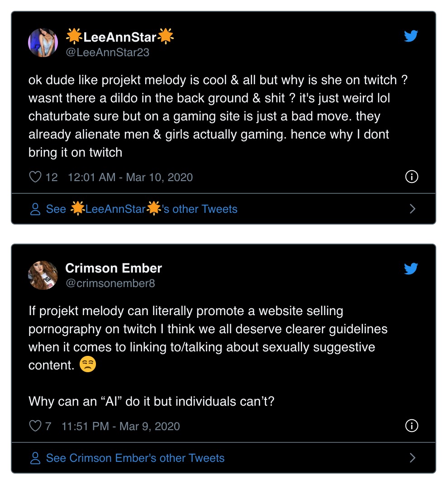Click the LeeAnnStar display name
The height and width of the screenshot is (489, 448).
(x=120, y=37)
